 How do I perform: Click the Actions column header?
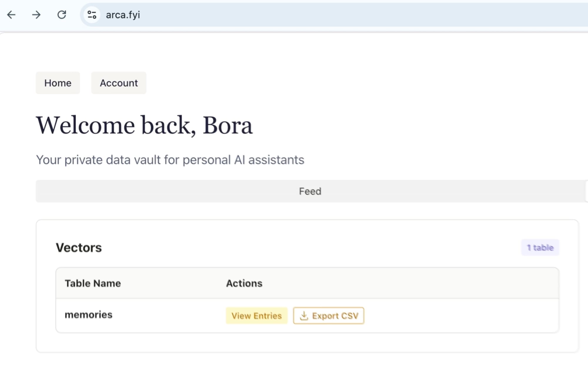pyautogui.click(x=244, y=283)
